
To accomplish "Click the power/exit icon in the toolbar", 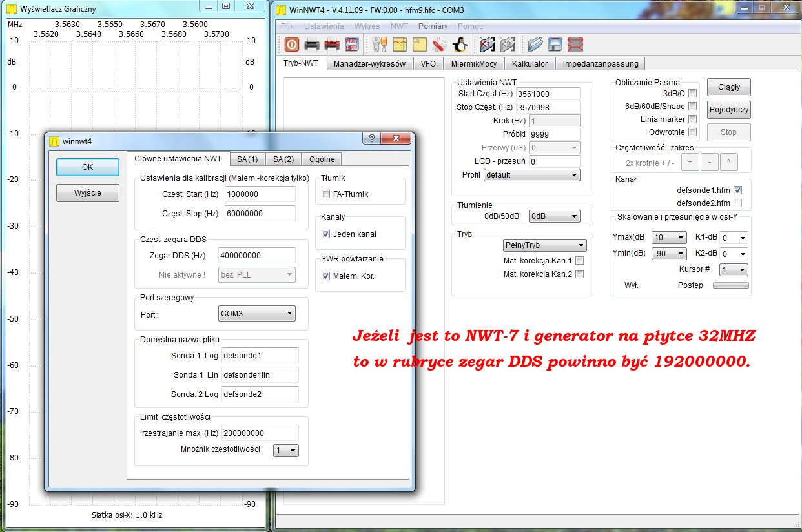I will pos(291,45).
